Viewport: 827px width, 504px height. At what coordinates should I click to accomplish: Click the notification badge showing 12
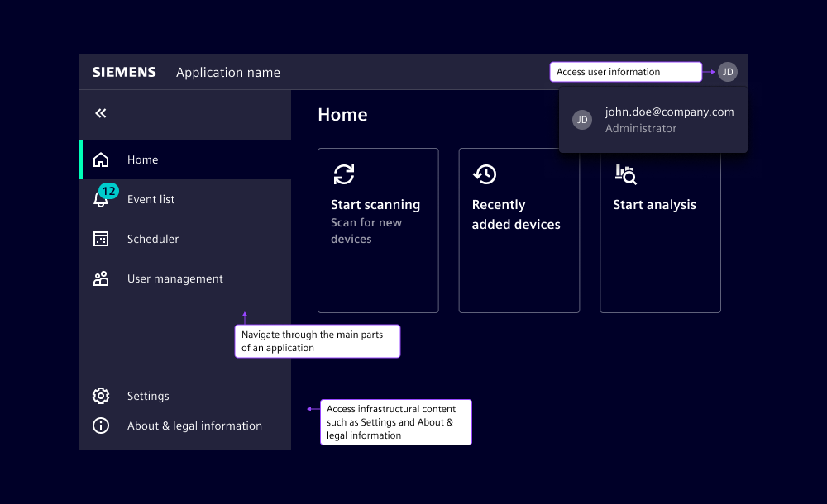[107, 189]
